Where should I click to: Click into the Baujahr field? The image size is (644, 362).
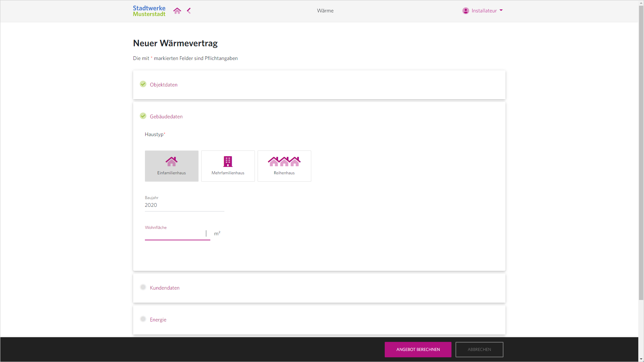[184, 205]
